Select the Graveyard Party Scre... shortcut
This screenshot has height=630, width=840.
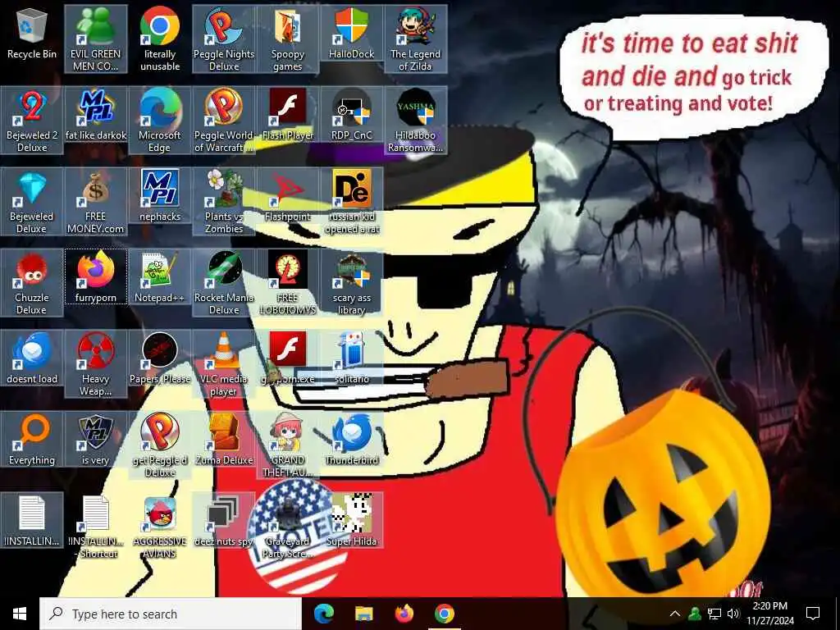click(288, 527)
